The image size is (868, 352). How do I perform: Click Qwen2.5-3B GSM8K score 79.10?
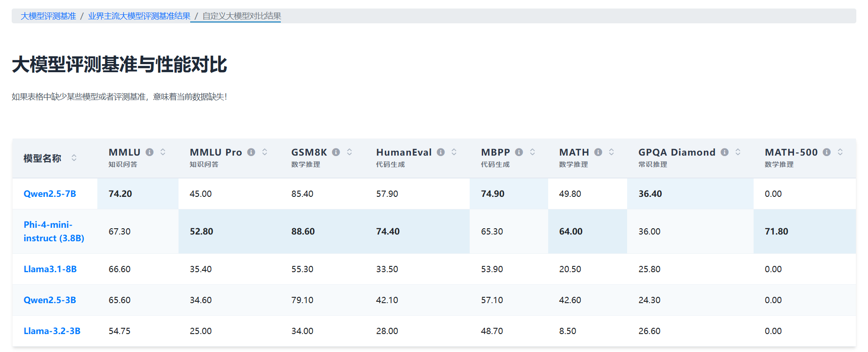pyautogui.click(x=302, y=300)
